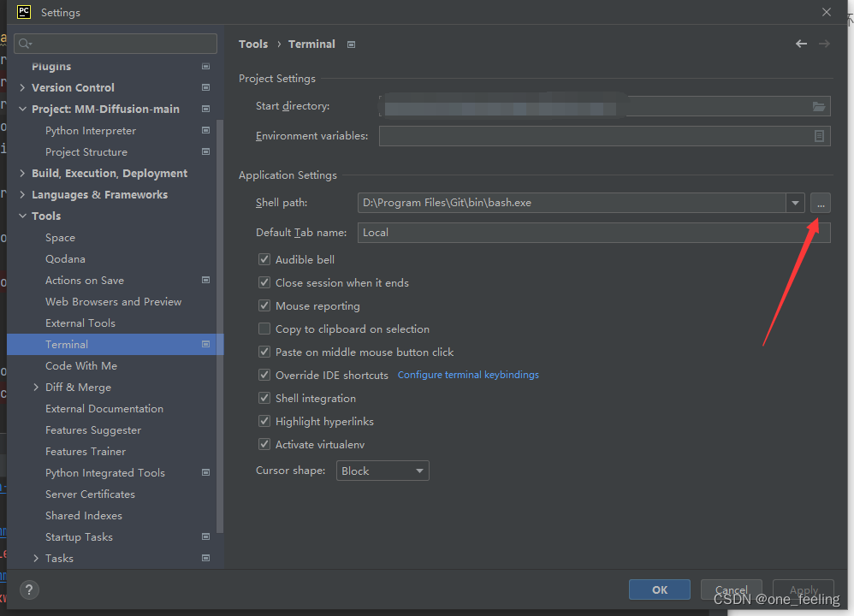Click the PyCharm logo in title bar
Viewport: 854px width, 616px height.
click(24, 12)
